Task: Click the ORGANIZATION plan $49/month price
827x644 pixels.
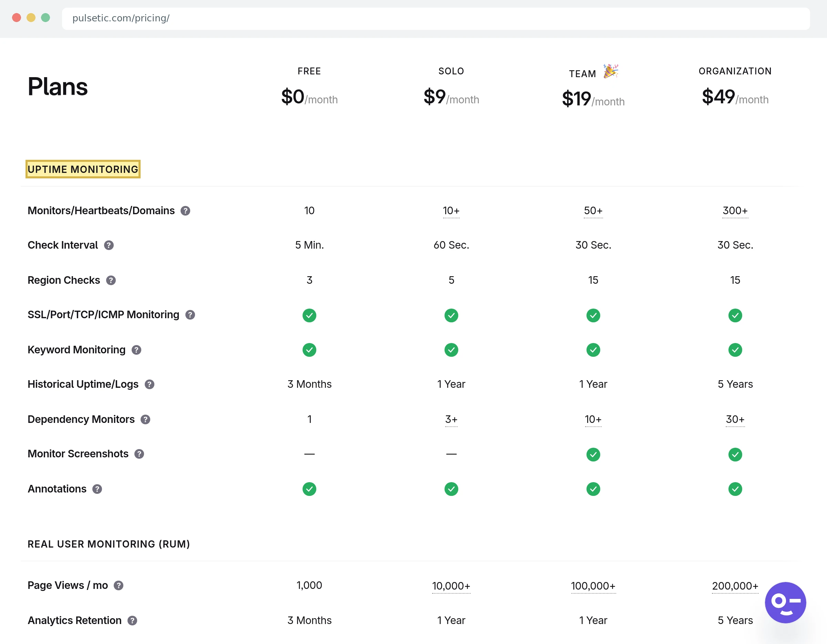Action: (x=735, y=97)
